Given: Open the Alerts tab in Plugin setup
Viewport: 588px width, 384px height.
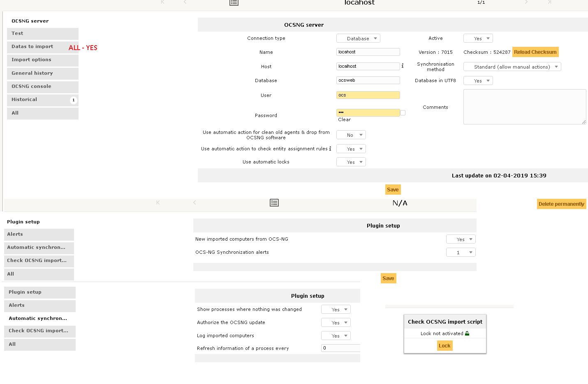Looking at the screenshot, I should [x=15, y=234].
